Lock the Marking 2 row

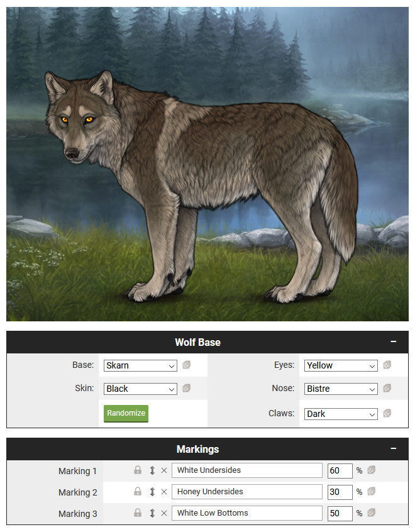click(138, 492)
